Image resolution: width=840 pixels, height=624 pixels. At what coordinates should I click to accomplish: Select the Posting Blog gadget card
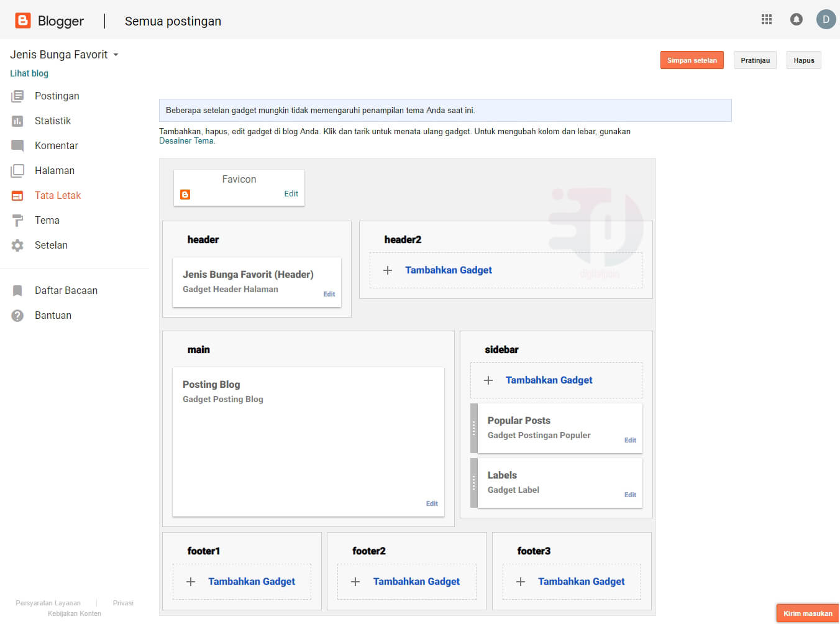(x=308, y=442)
